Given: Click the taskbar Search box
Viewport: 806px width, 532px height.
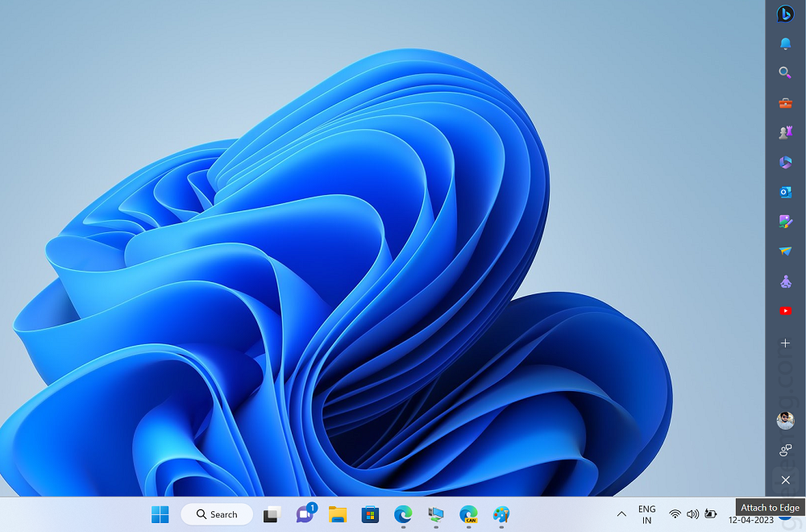Looking at the screenshot, I should point(217,514).
